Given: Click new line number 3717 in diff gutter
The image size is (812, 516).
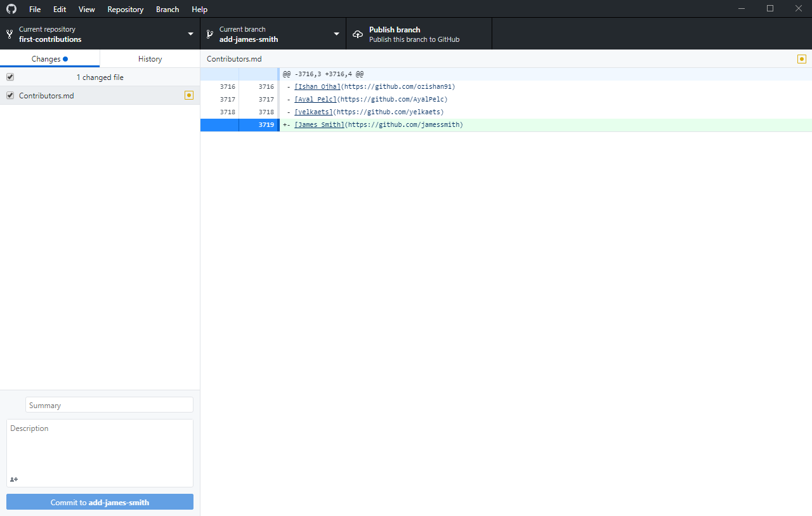Looking at the screenshot, I should [x=266, y=100].
